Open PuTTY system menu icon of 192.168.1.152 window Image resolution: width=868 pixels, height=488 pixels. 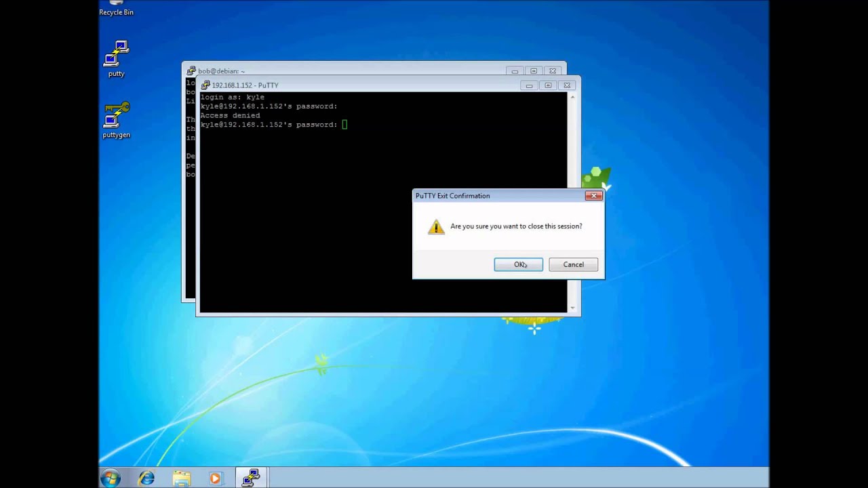click(205, 85)
